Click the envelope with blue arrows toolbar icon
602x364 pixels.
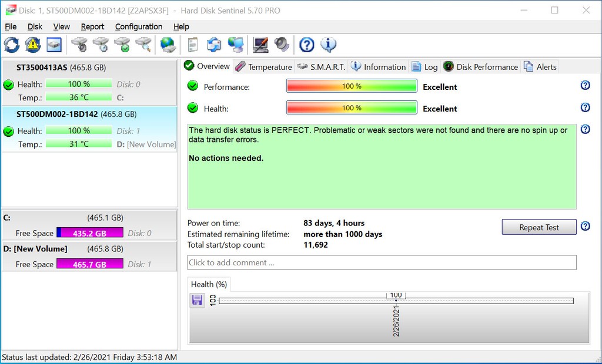coord(214,45)
